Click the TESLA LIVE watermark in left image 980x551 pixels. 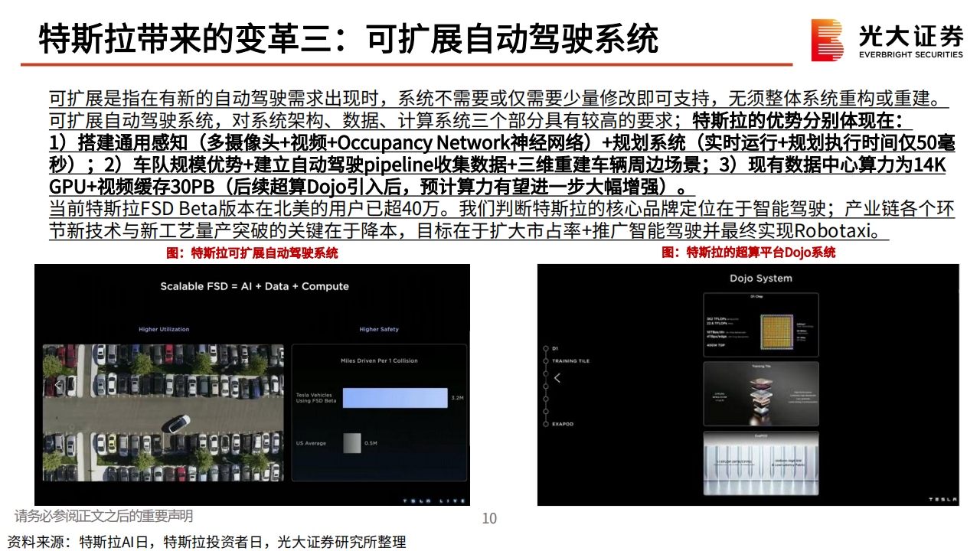click(435, 500)
